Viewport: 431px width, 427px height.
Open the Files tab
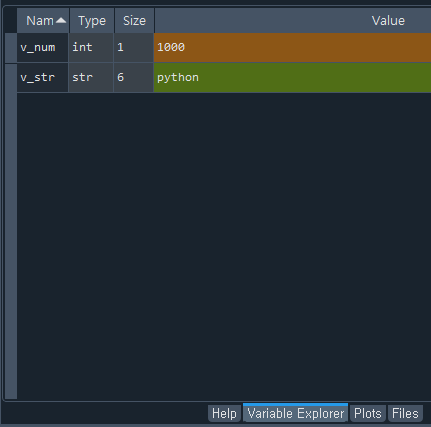[405, 413]
